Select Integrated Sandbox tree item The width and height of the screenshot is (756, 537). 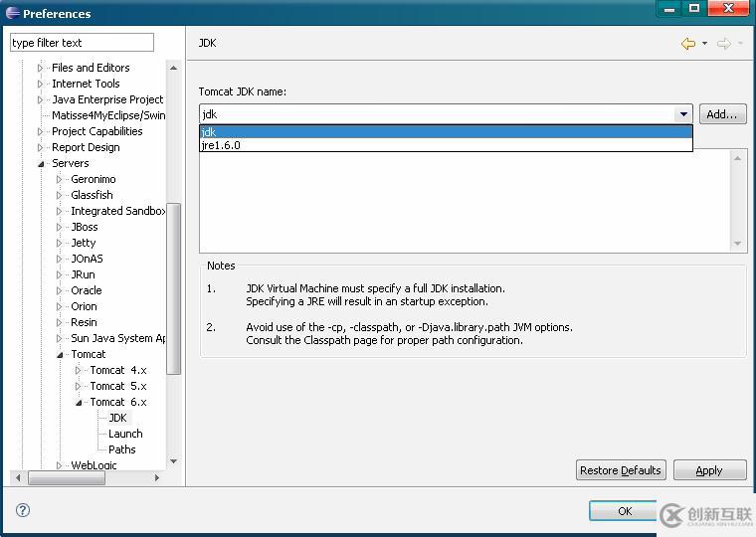(118, 211)
